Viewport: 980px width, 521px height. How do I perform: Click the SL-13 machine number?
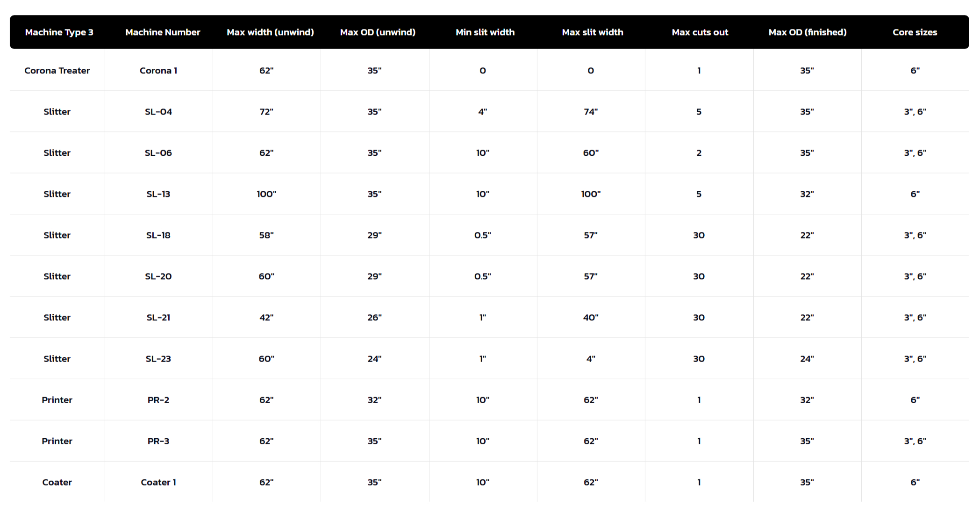[x=158, y=194]
